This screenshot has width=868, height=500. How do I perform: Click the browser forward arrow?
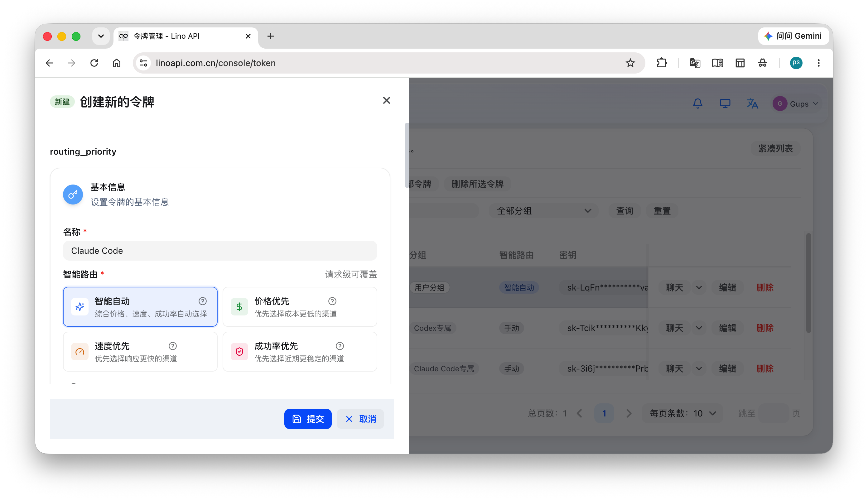(71, 63)
